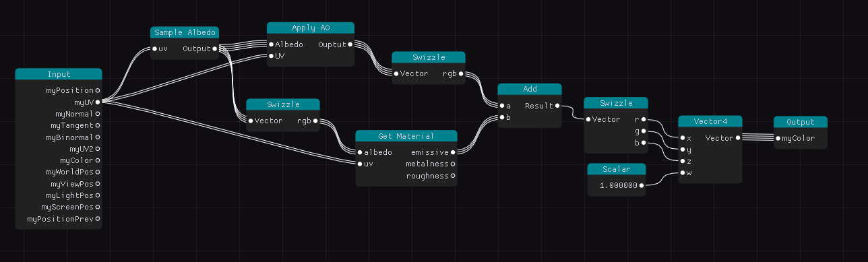
Task: Click the b output pin on Swizzle
Action: tap(644, 143)
